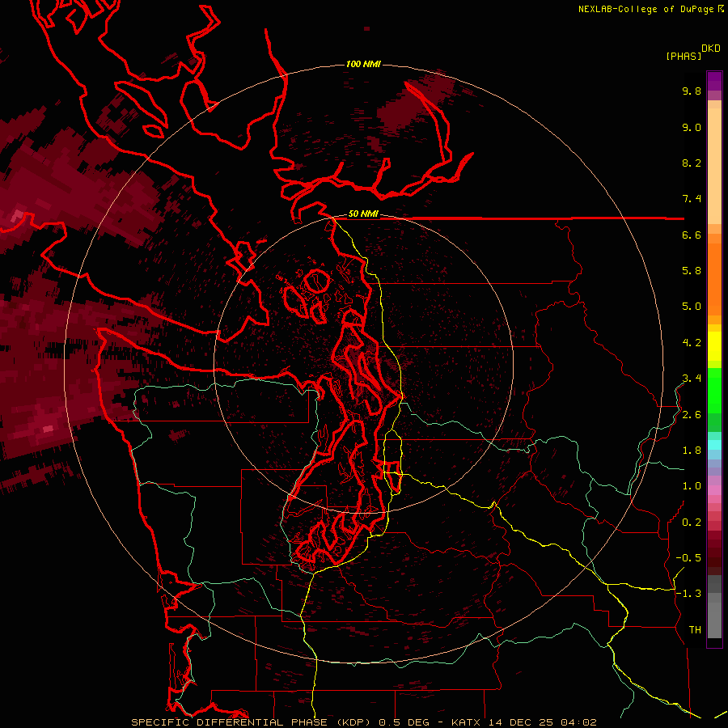Click the '100 NMI' range ring label
728x728 pixels.
pos(363,64)
